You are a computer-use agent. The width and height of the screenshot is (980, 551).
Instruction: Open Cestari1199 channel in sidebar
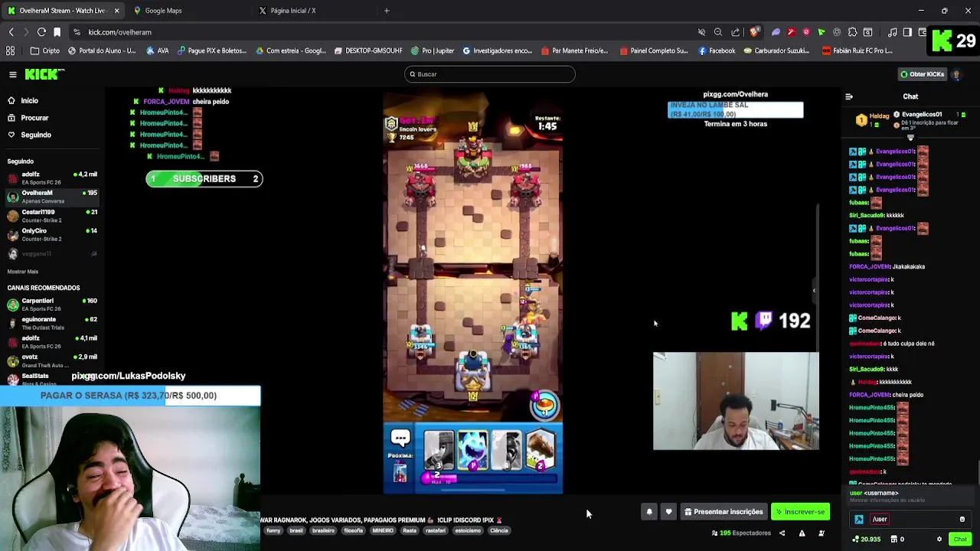click(52, 216)
